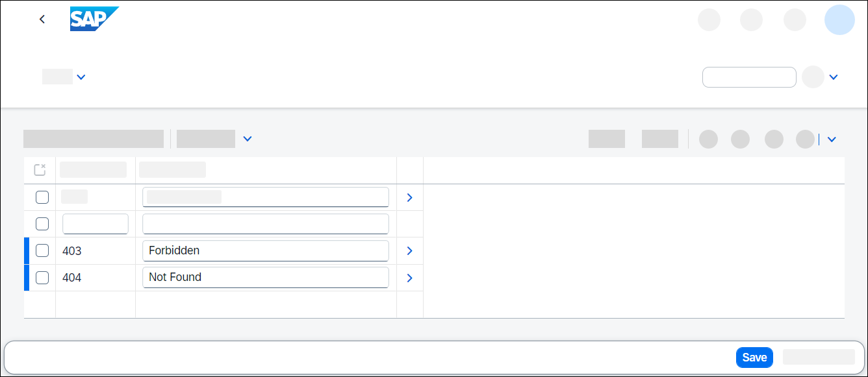Open the user avatar in the header
868x377 pixels.
coord(839,19)
